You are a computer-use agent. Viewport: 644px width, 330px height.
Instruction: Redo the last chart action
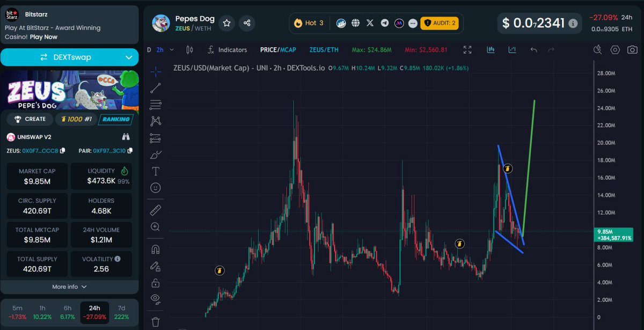551,50
